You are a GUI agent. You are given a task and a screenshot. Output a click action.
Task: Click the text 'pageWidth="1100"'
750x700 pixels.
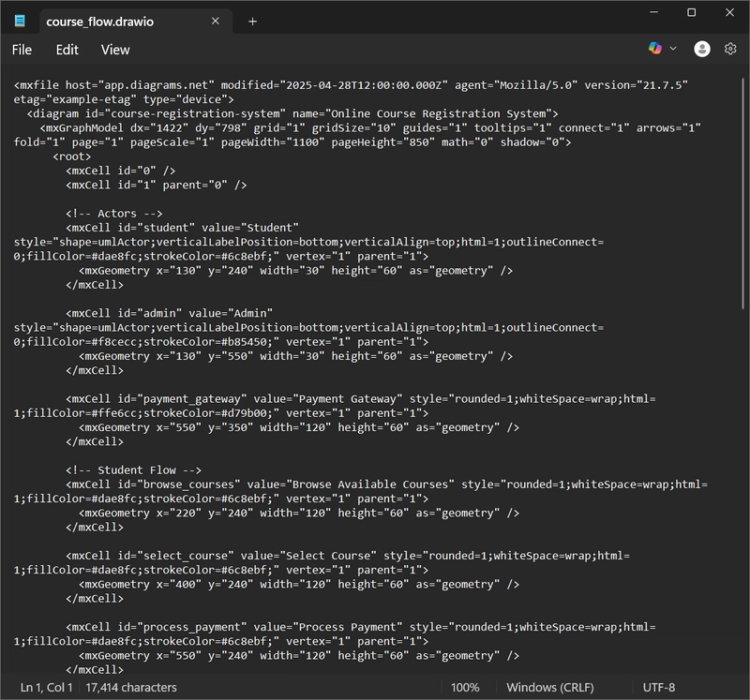273,142
